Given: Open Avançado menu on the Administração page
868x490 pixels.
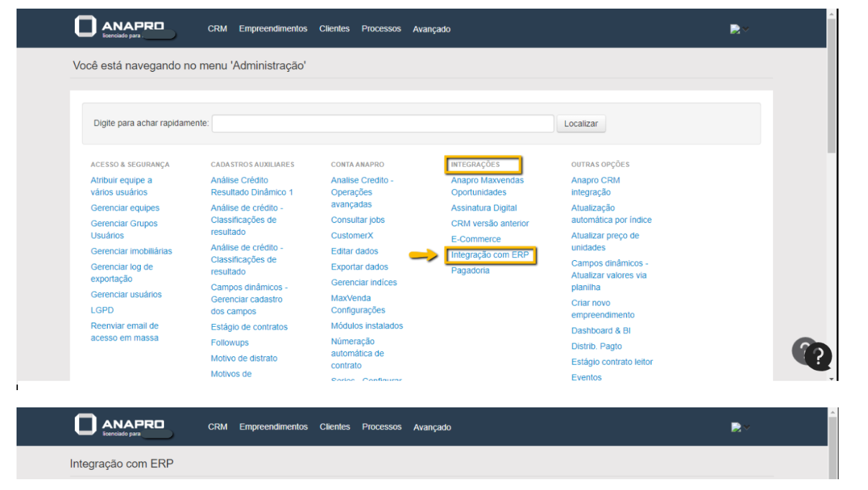Looking at the screenshot, I should (x=431, y=29).
